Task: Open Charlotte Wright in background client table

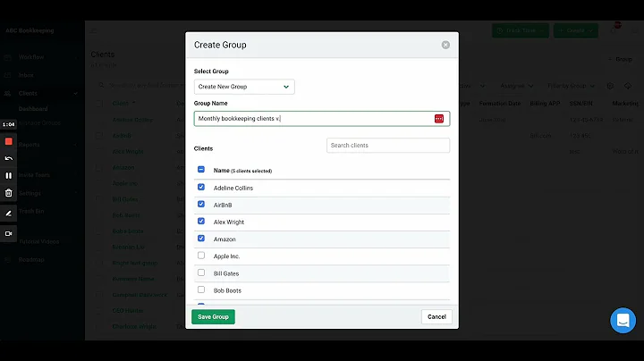Action: coord(134,326)
